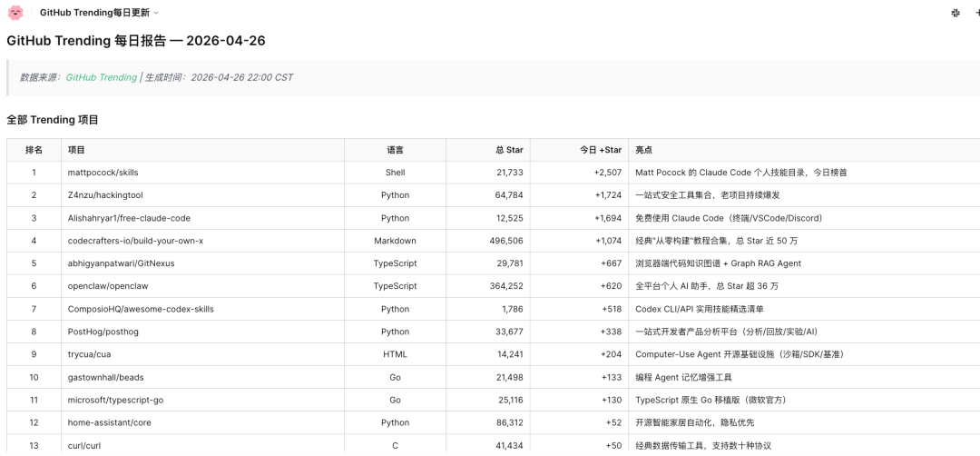Click the highlight 浏览器端代码知识图谱 + Graph RAG Agent
The width and height of the screenshot is (980, 456).
pyautogui.click(x=718, y=263)
